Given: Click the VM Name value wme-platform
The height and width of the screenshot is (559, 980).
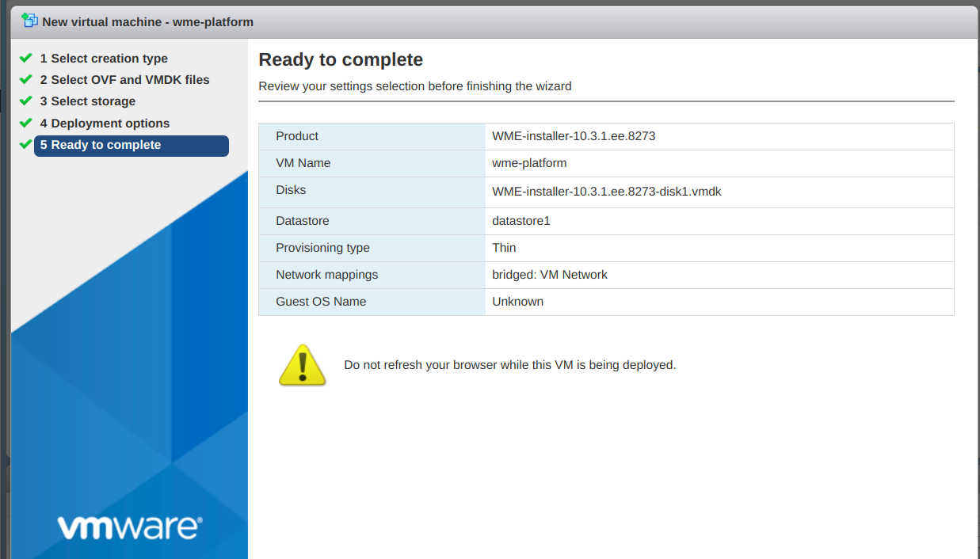Looking at the screenshot, I should (529, 163).
